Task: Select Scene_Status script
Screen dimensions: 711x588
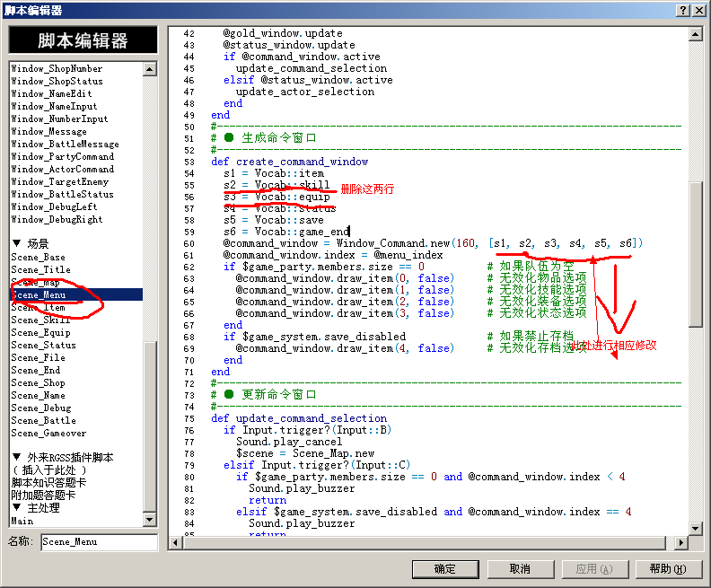Action: [43, 345]
